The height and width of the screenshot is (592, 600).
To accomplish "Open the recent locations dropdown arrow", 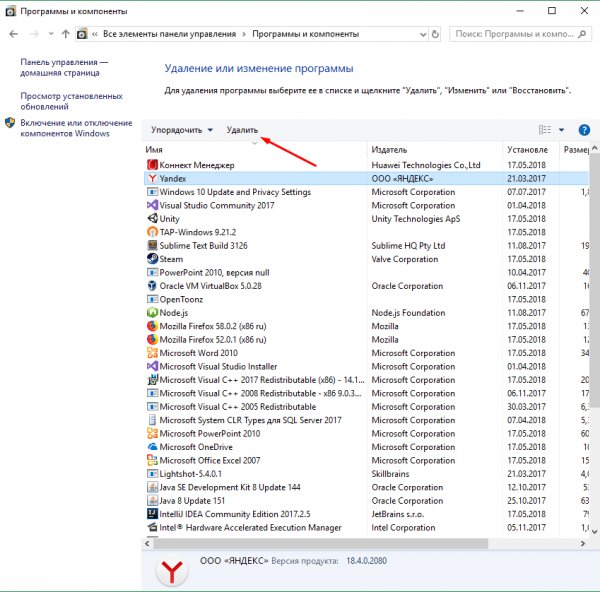I will (x=51, y=34).
